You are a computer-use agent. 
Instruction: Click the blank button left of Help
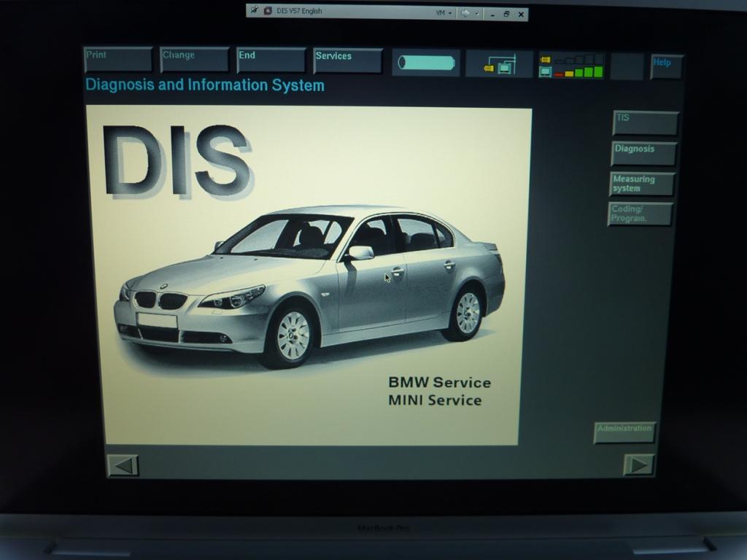click(627, 66)
